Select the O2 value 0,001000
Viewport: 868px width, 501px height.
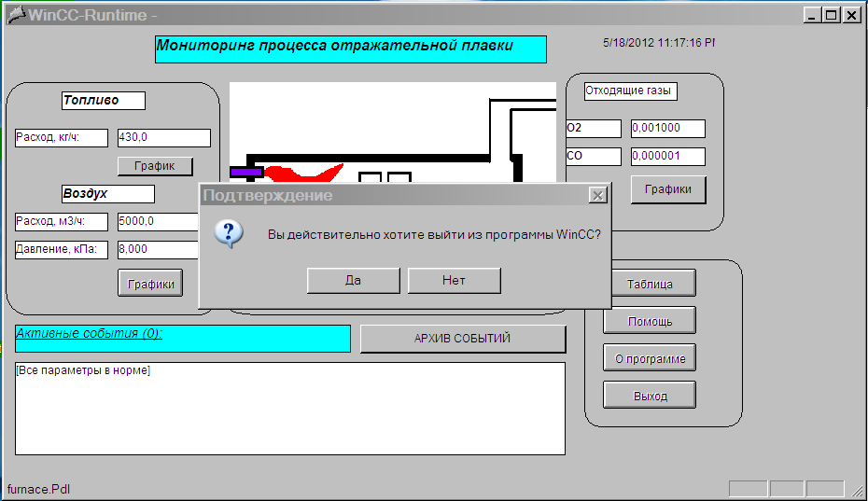[668, 129]
